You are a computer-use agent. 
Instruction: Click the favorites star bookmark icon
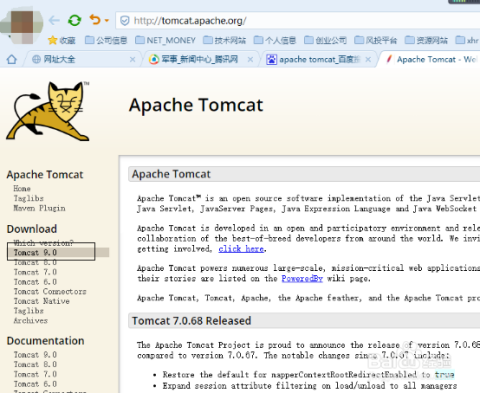click(x=52, y=40)
